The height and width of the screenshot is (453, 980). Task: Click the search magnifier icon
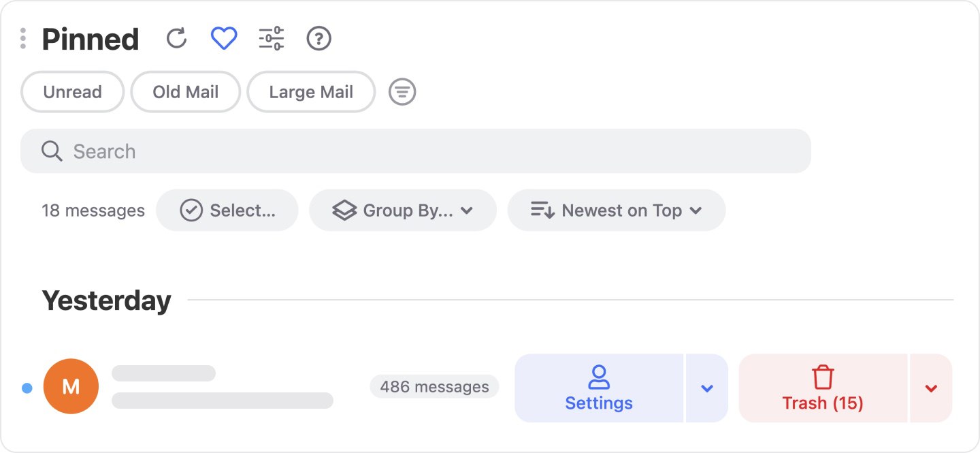point(52,151)
